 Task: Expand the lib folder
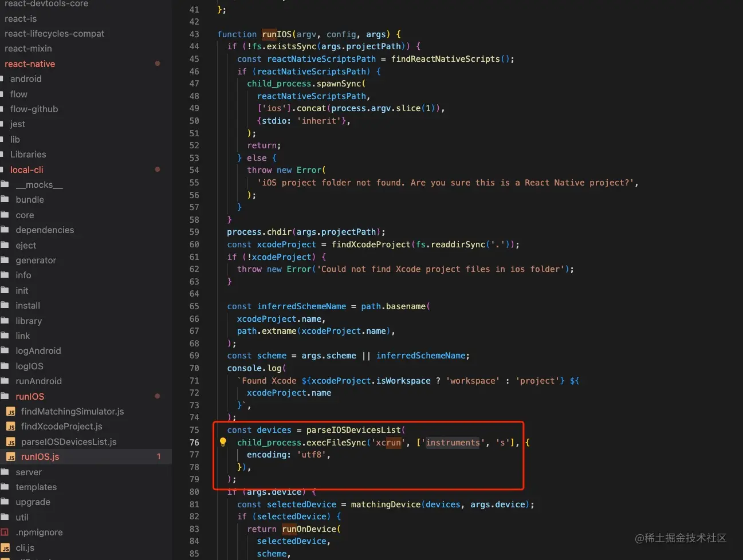[x=15, y=139]
